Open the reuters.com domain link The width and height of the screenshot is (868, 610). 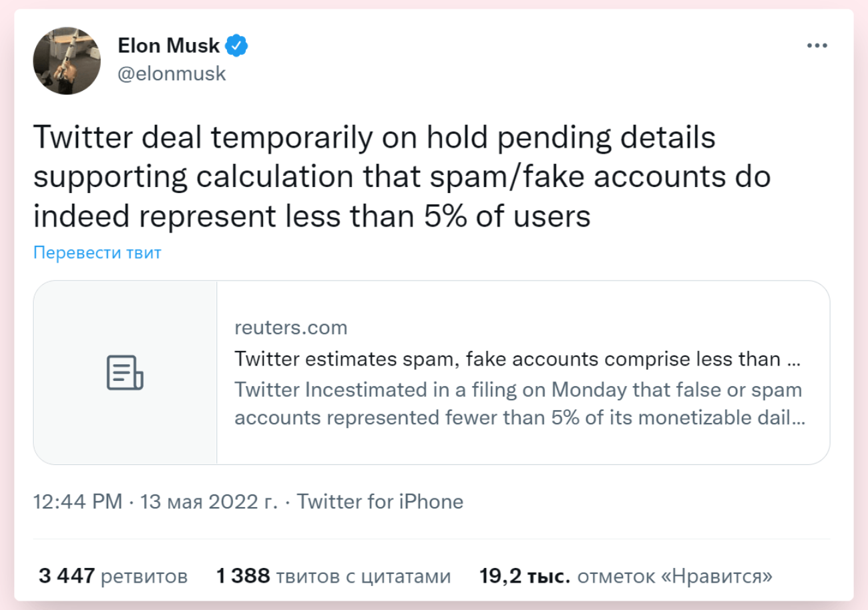pos(291,327)
